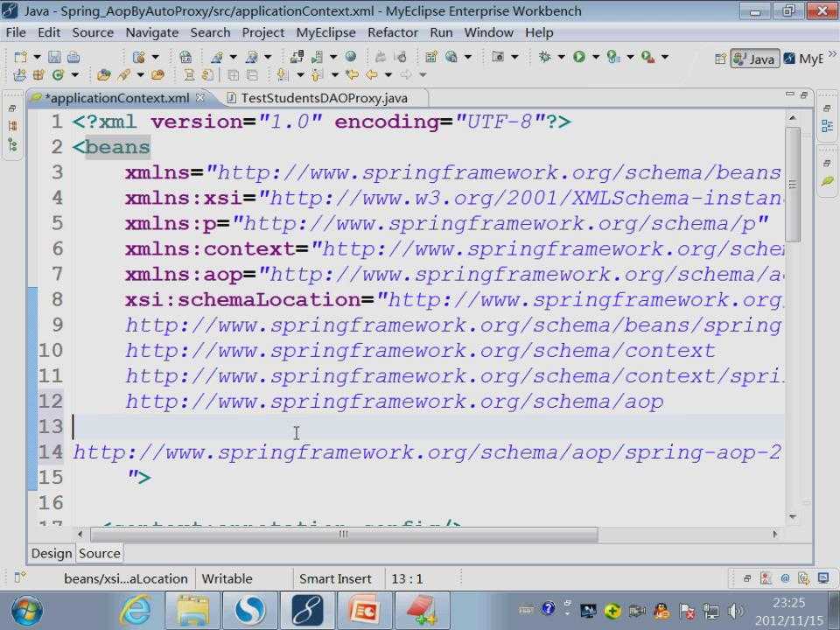Image resolution: width=840 pixels, height=630 pixels.
Task: Expand the New file dropdown arrow
Action: coord(37,57)
